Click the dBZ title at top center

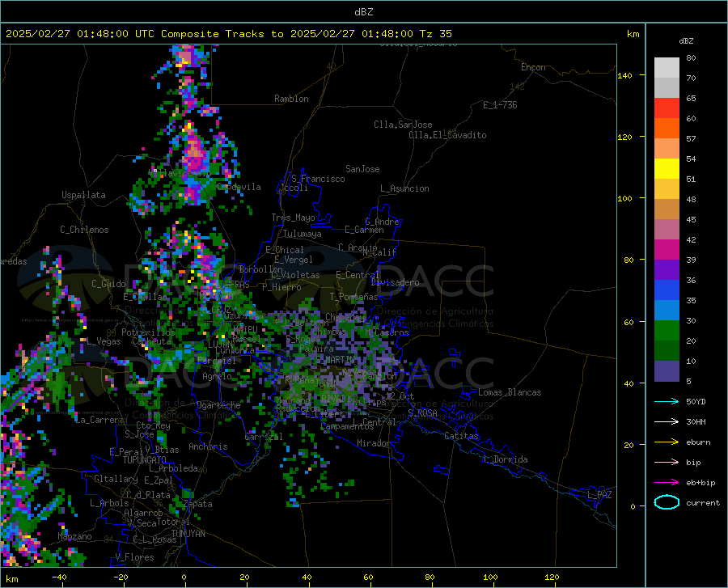tap(363, 12)
